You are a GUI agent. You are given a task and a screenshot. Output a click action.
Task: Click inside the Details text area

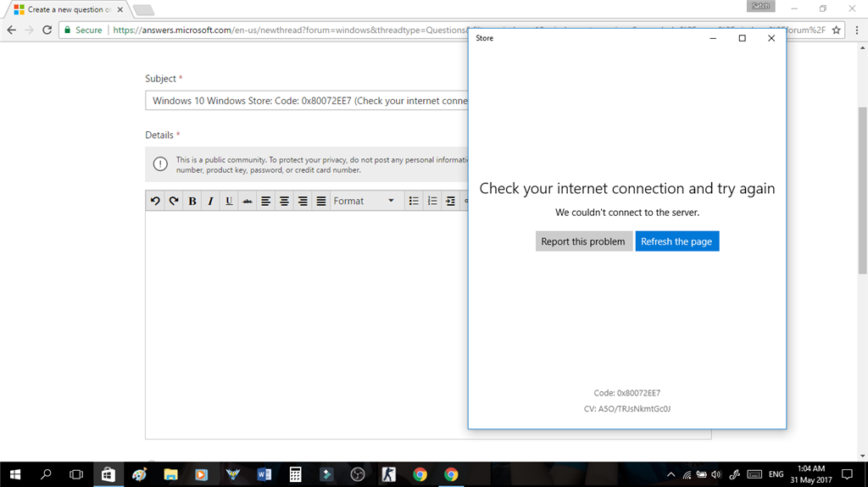(307, 325)
